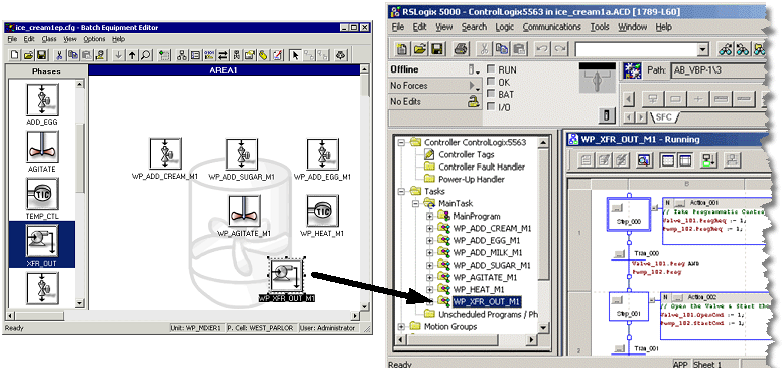Open Class menu in Batch Equipment Editor
782x368 pixels.
pyautogui.click(x=49, y=39)
